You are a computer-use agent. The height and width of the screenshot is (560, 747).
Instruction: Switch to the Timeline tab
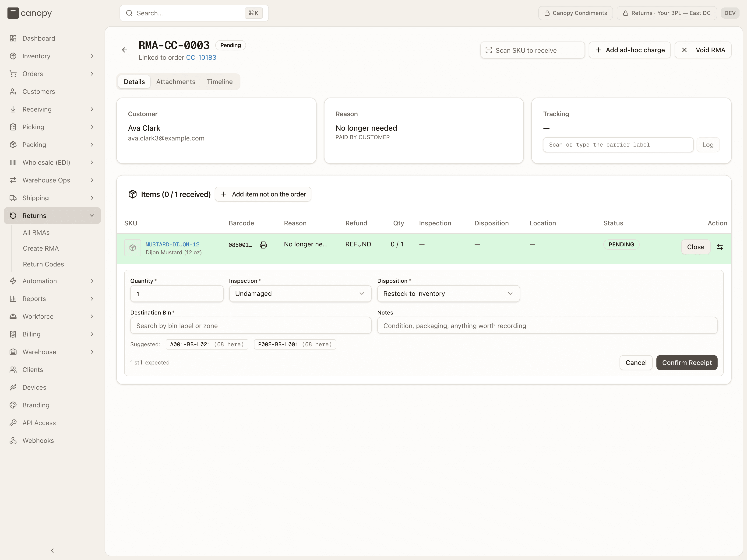pos(220,82)
